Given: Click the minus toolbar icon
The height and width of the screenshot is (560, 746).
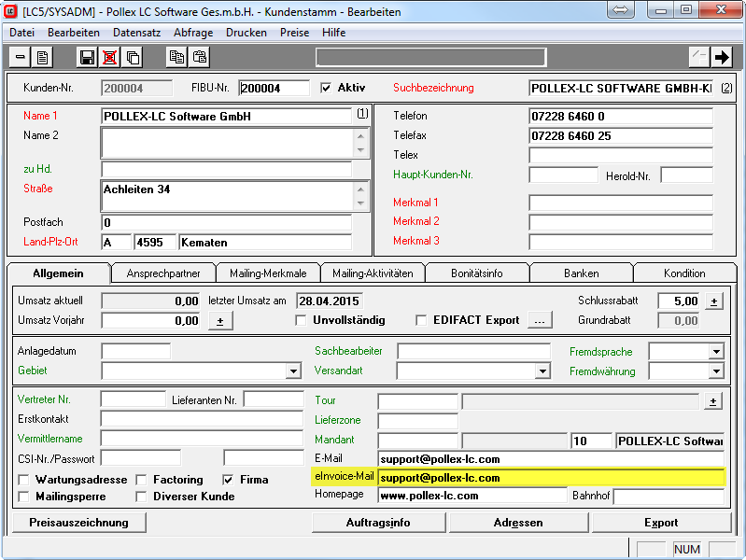Looking at the screenshot, I should click(x=21, y=58).
